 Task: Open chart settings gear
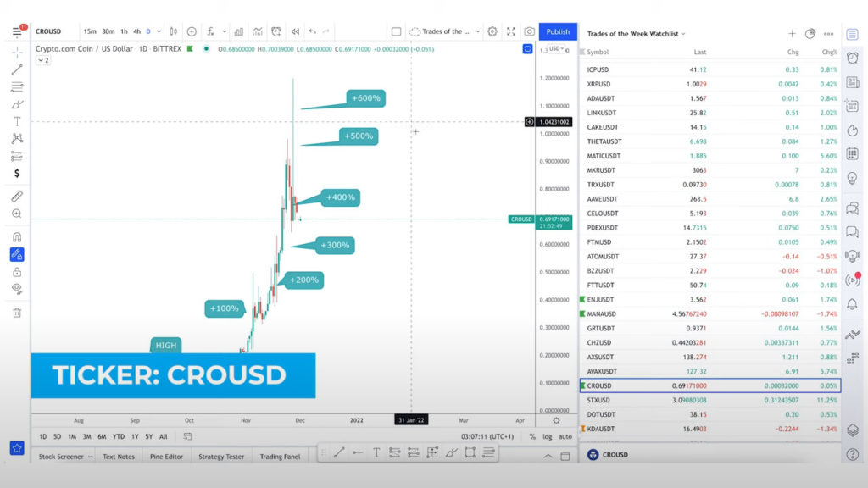pyautogui.click(x=492, y=31)
